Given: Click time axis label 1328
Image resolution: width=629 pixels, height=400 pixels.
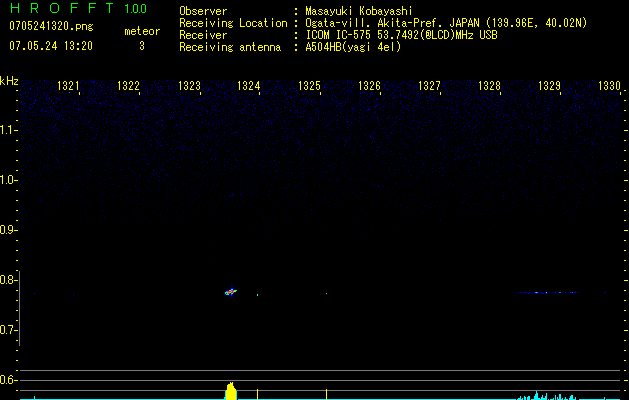Looking at the screenshot, I should pyautogui.click(x=489, y=86).
